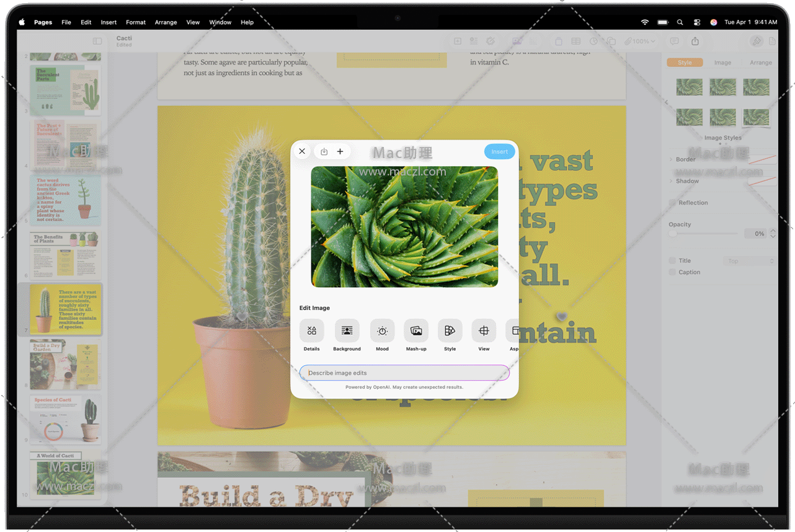The height and width of the screenshot is (532, 795).
Task: Click the Siri icon in menu bar
Action: (x=714, y=22)
